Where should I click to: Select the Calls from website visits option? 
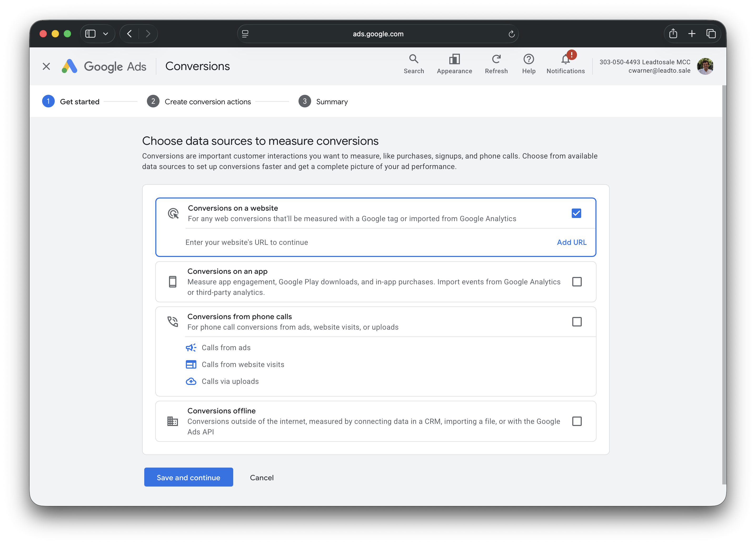(x=243, y=364)
